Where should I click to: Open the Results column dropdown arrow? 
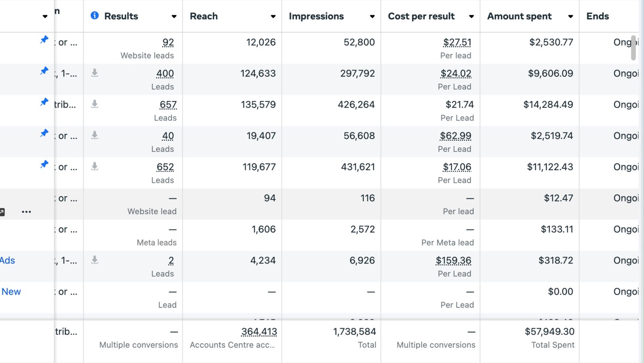coord(174,16)
